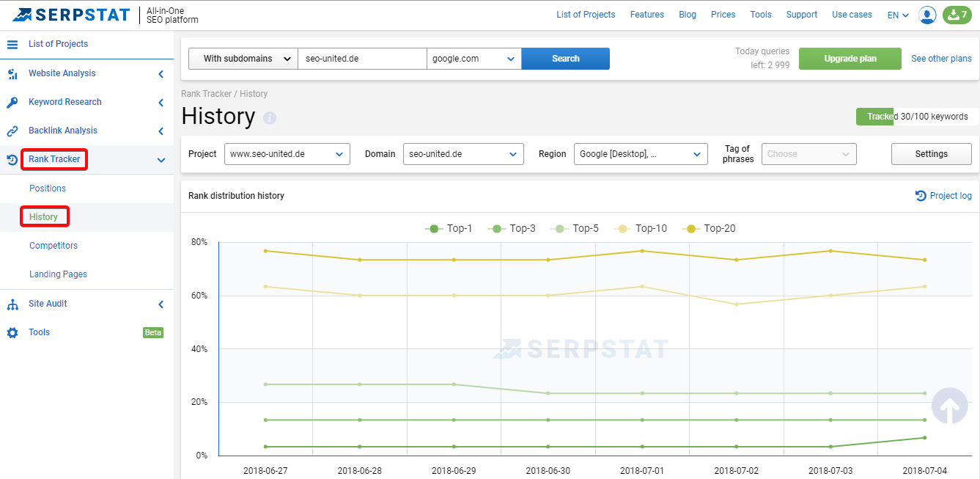Click the Keyword Research key icon

(x=12, y=102)
